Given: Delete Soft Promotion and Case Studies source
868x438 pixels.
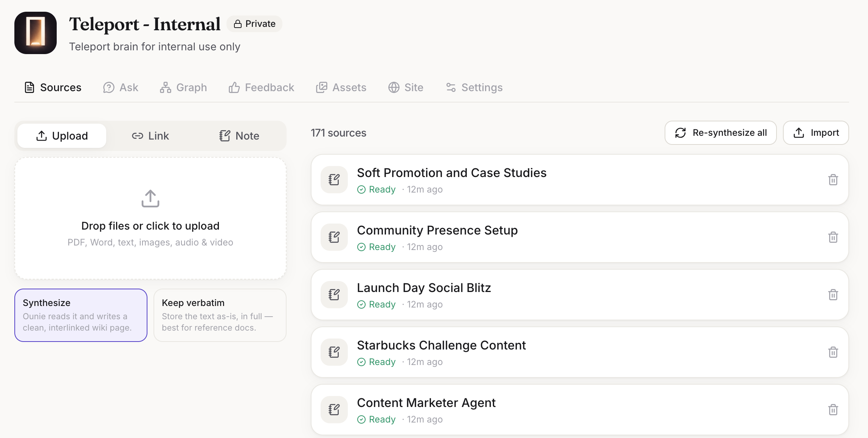Looking at the screenshot, I should (833, 180).
